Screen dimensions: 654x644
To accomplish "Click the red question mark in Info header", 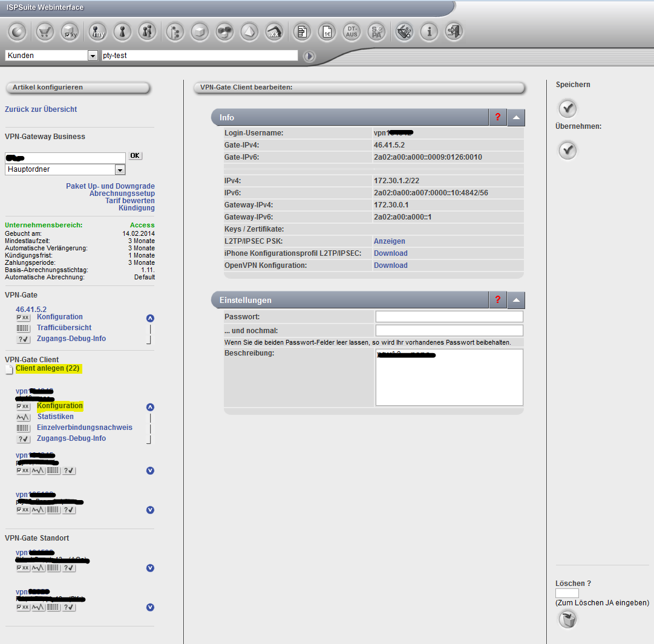I will pos(497,117).
